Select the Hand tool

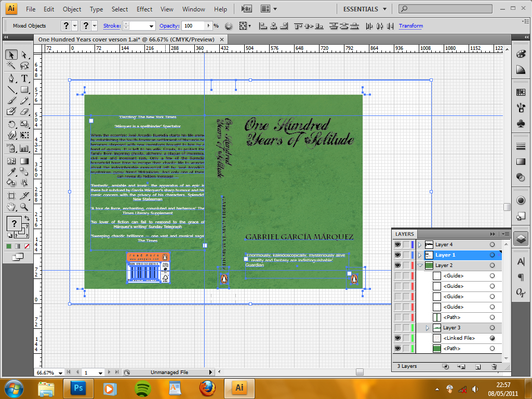[11, 207]
